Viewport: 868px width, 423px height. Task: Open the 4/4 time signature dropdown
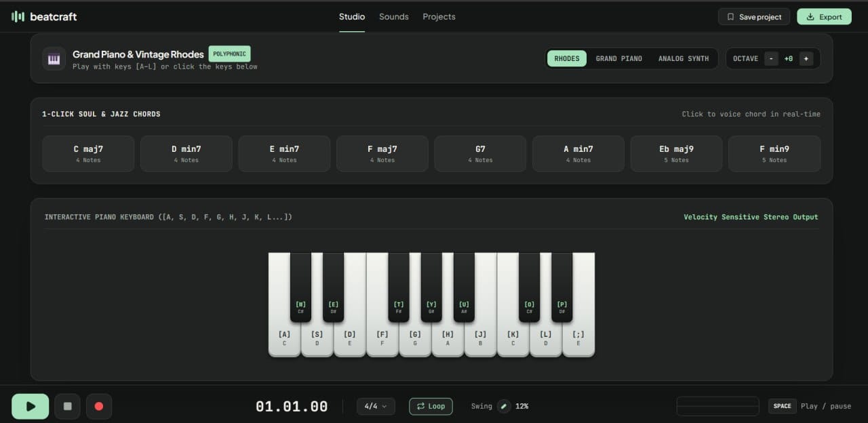(x=376, y=406)
